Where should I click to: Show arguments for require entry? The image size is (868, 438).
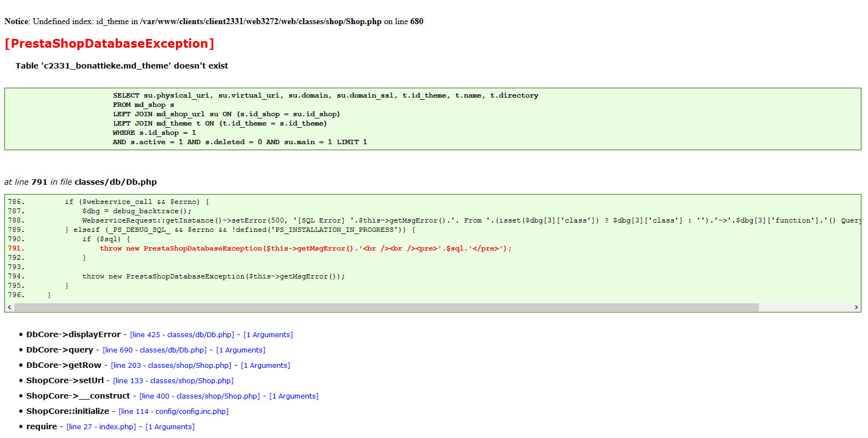(x=170, y=427)
